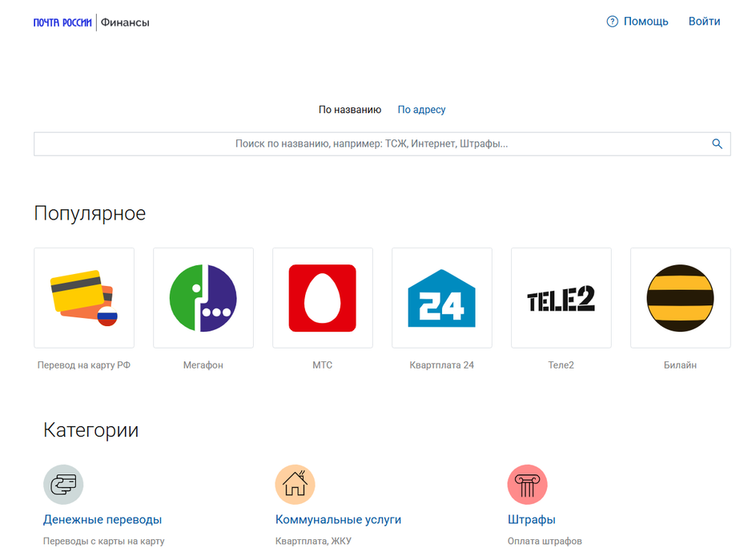
Task: Click the question mark help icon
Action: 613,21
